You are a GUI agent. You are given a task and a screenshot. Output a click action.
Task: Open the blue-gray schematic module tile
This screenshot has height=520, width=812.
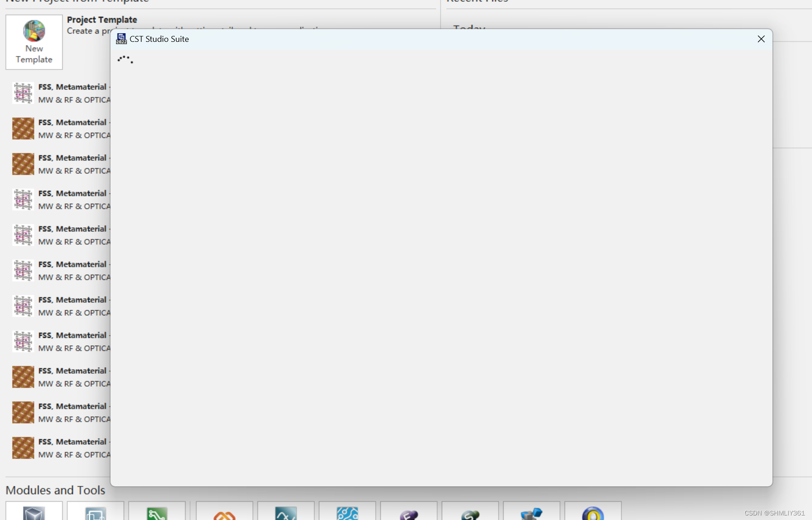click(96, 511)
